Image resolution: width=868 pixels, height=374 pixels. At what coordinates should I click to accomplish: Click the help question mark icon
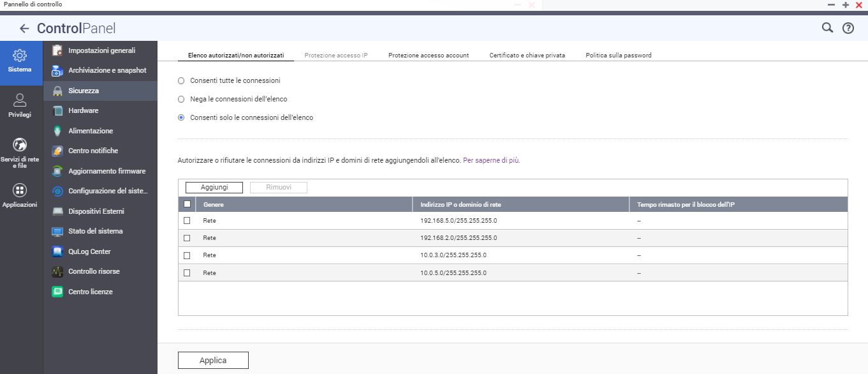point(848,28)
